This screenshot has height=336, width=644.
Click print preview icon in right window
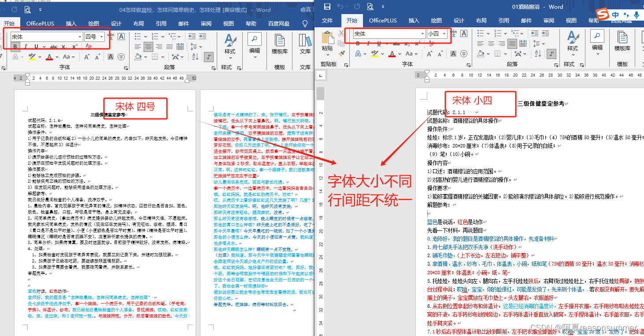(370, 7)
